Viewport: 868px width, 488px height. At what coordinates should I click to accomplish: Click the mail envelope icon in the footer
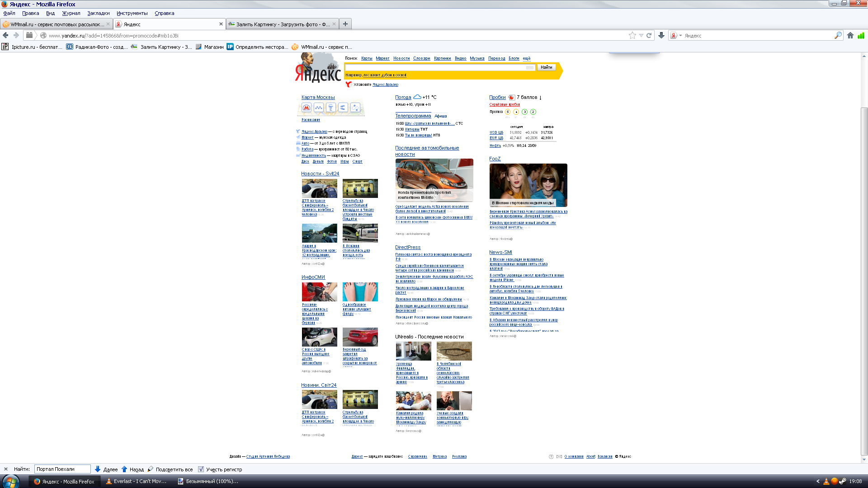click(559, 456)
